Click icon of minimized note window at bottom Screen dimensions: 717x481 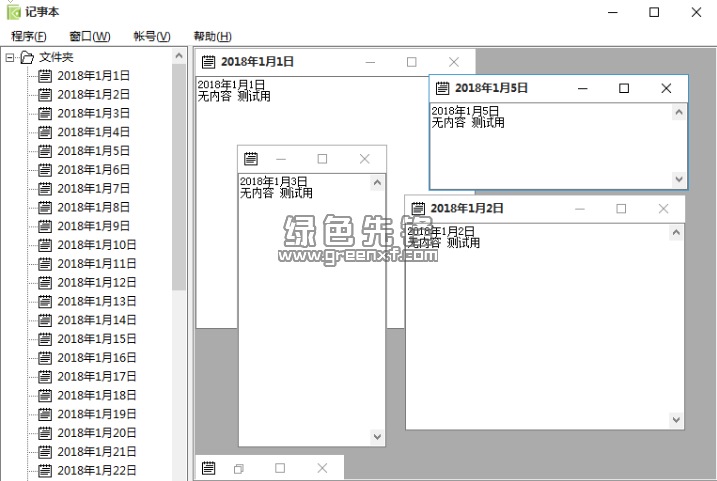pos(209,468)
